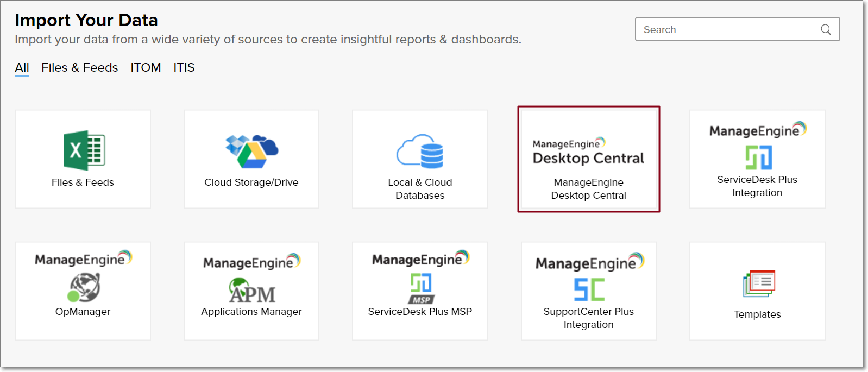Click the ManageEngine logo on SupportCenter Plus card
The height and width of the screenshot is (372, 868).
pos(590,262)
